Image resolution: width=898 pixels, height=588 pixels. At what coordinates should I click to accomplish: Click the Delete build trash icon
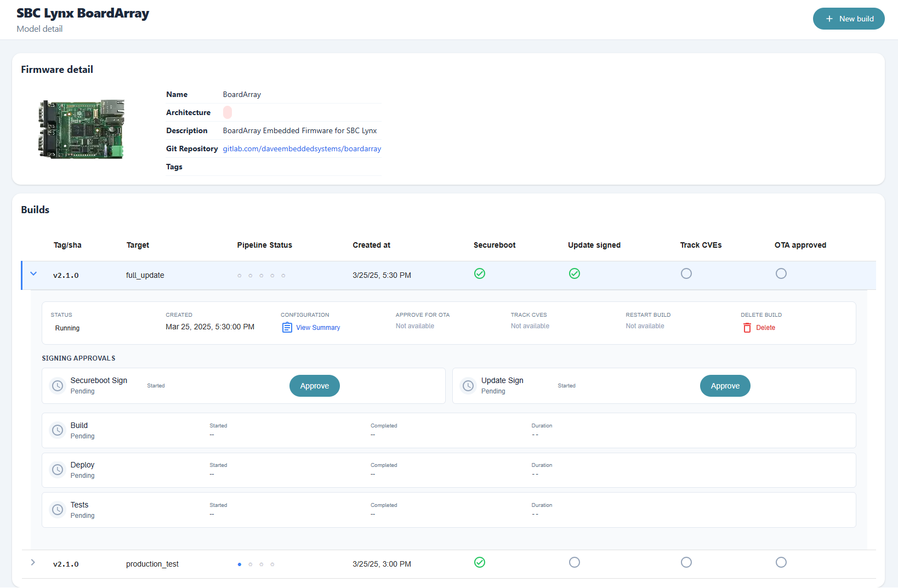[x=747, y=328]
